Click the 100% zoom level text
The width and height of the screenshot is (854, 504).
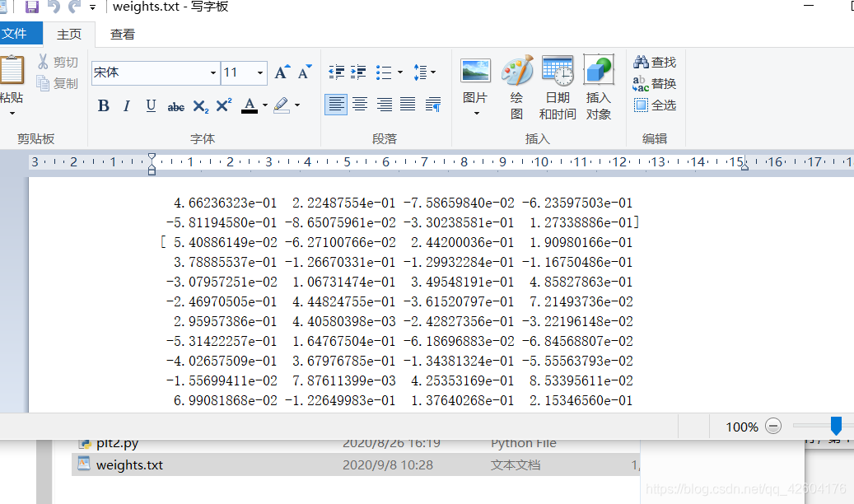[742, 427]
